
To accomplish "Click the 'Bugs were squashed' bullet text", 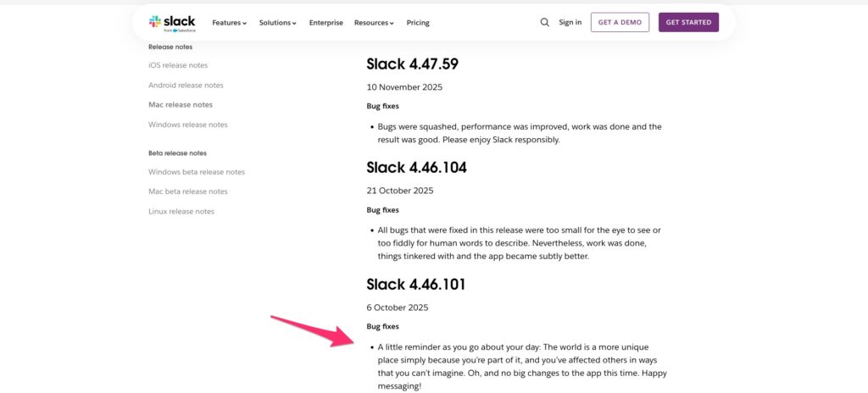I will (520, 133).
